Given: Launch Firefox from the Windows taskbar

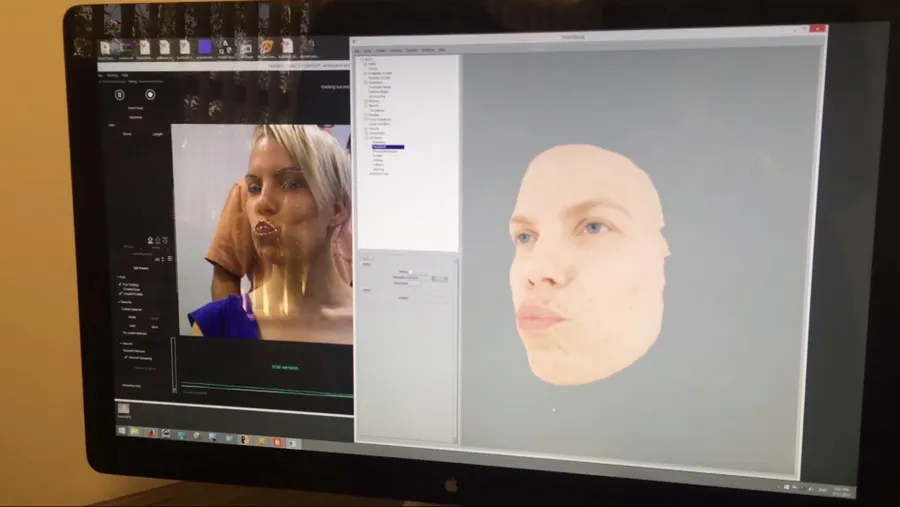Looking at the screenshot, I should click(152, 433).
